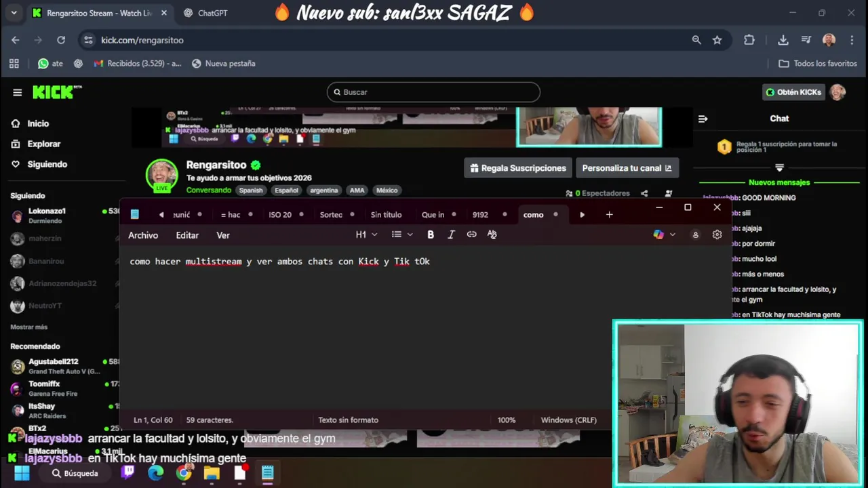The image size is (868, 488).
Task: Clear formatting with the Notepad toolbar icon
Action: point(492,235)
